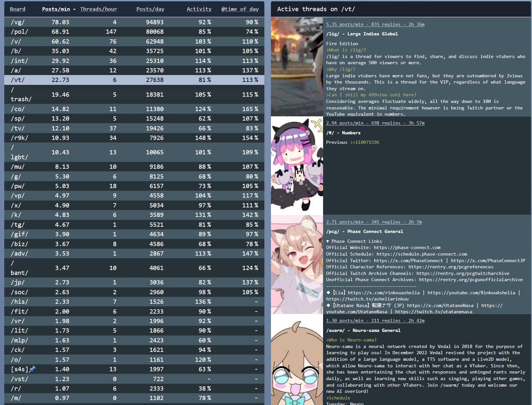Select the /g/ board row
This screenshot has height=405, width=532.
point(134,176)
